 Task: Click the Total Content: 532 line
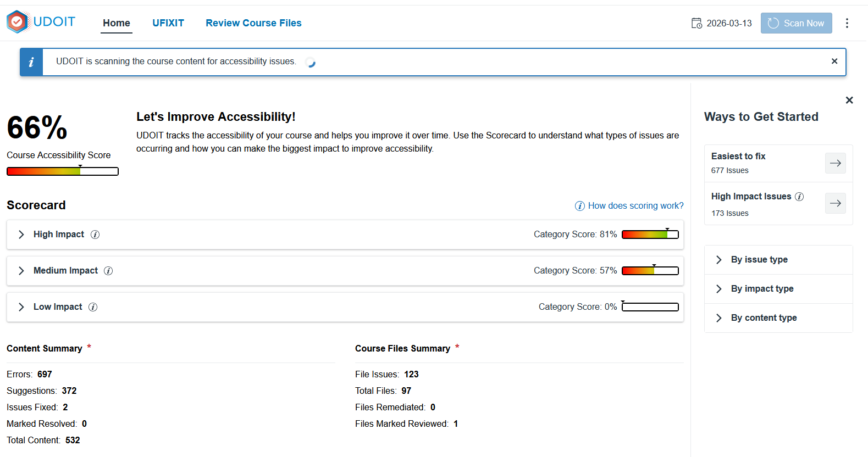43,440
